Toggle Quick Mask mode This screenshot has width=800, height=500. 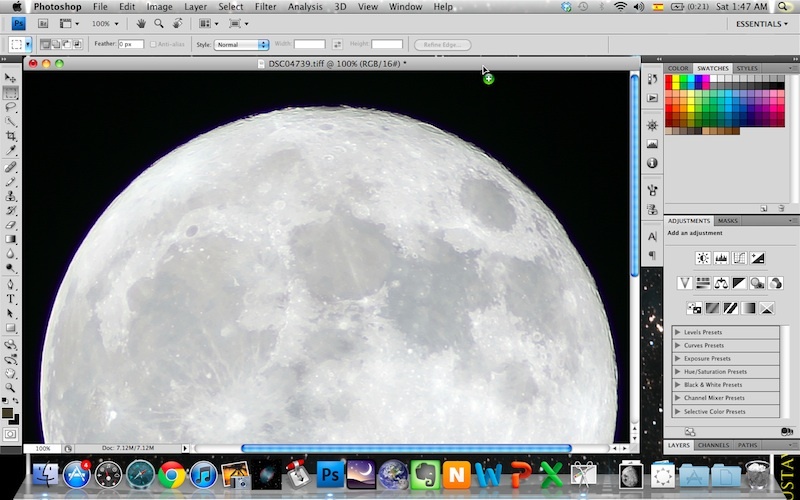(x=10, y=434)
